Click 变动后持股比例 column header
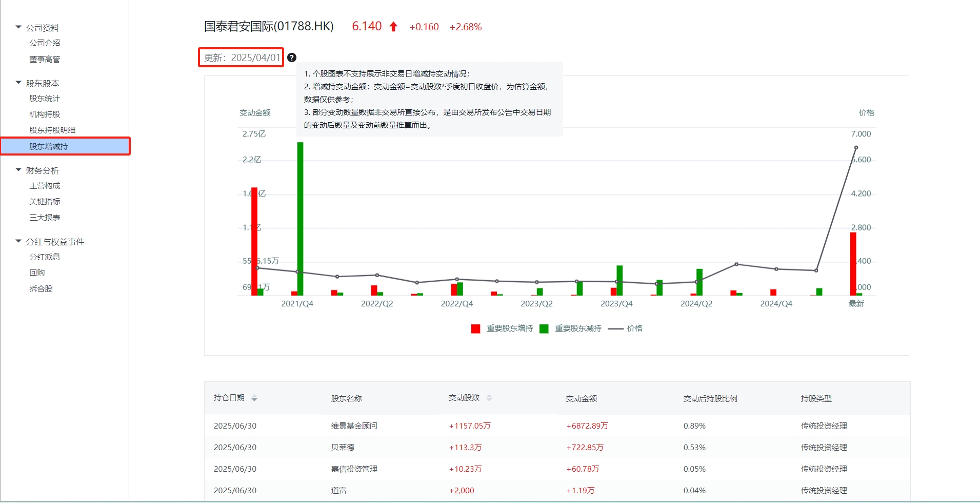The height and width of the screenshot is (503, 980). coord(710,399)
